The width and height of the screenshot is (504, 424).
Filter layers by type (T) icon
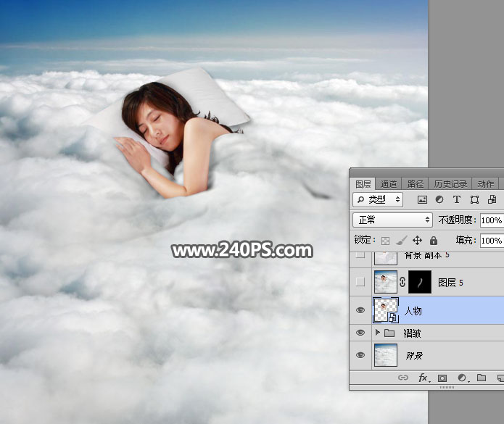[456, 199]
